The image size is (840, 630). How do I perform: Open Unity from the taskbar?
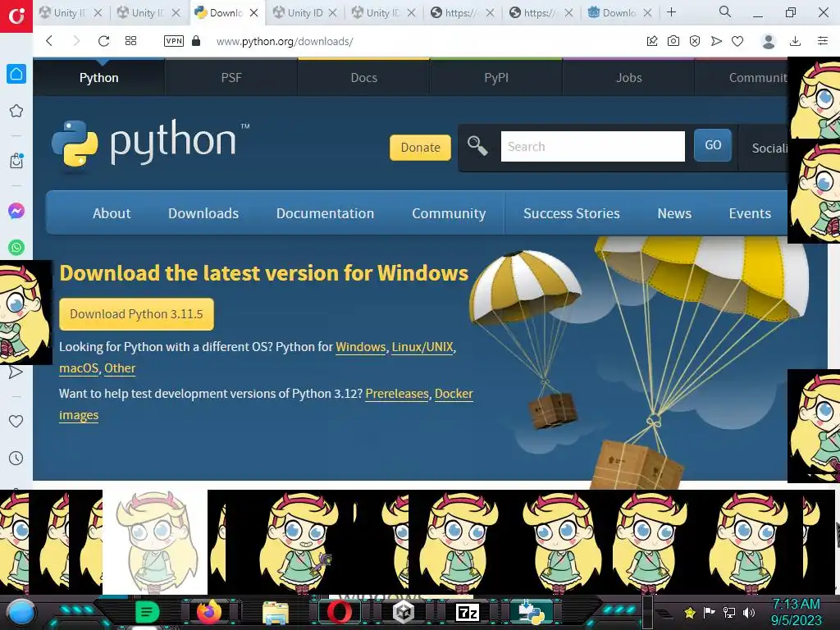click(404, 612)
